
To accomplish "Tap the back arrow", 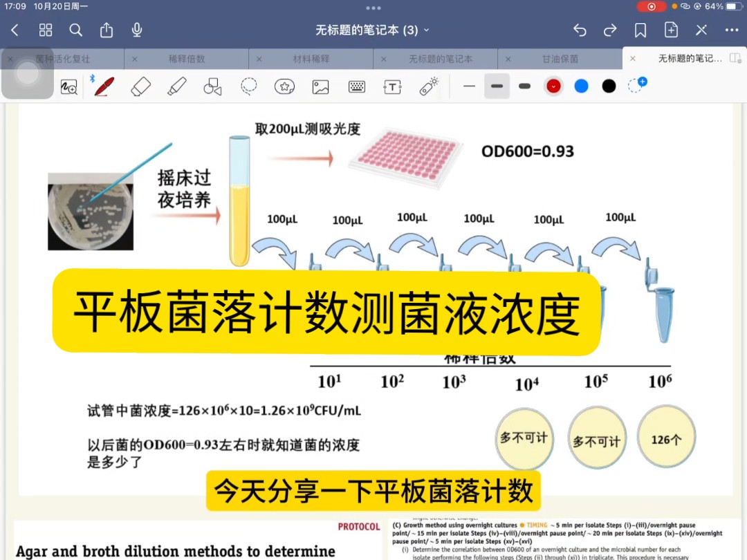I will pyautogui.click(x=15, y=30).
